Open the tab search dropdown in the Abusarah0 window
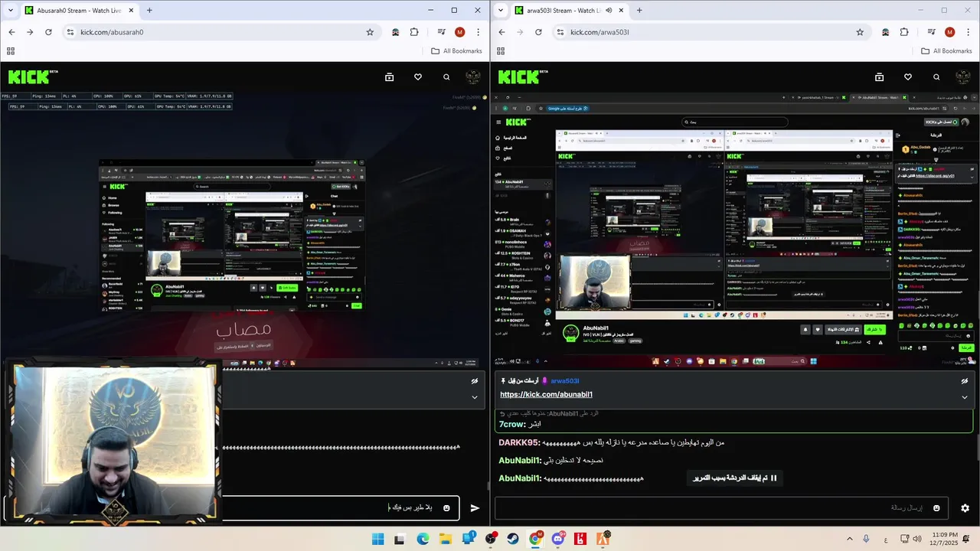980x551 pixels. pos(10,11)
